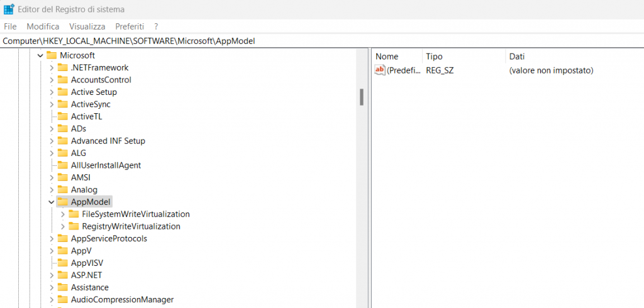
Task: Click the AppModel folder icon
Action: point(62,202)
